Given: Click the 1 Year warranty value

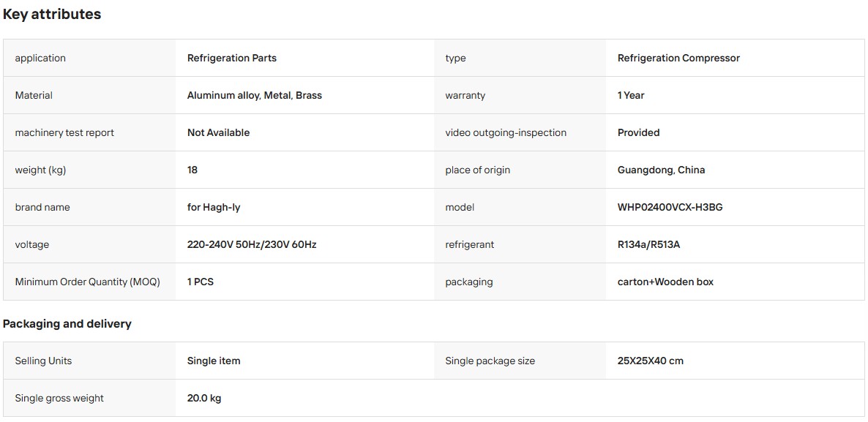Looking at the screenshot, I should pos(631,95).
